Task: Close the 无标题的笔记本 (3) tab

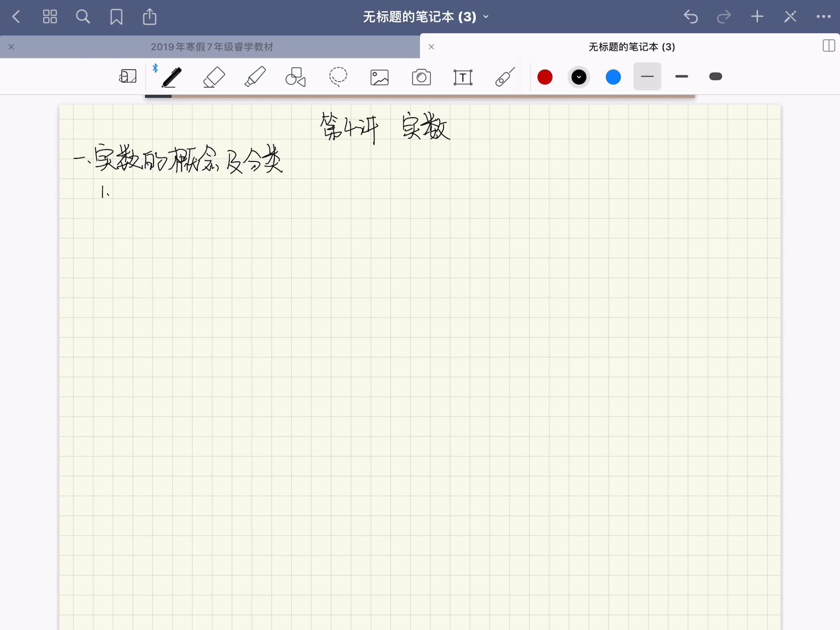Action: click(431, 47)
